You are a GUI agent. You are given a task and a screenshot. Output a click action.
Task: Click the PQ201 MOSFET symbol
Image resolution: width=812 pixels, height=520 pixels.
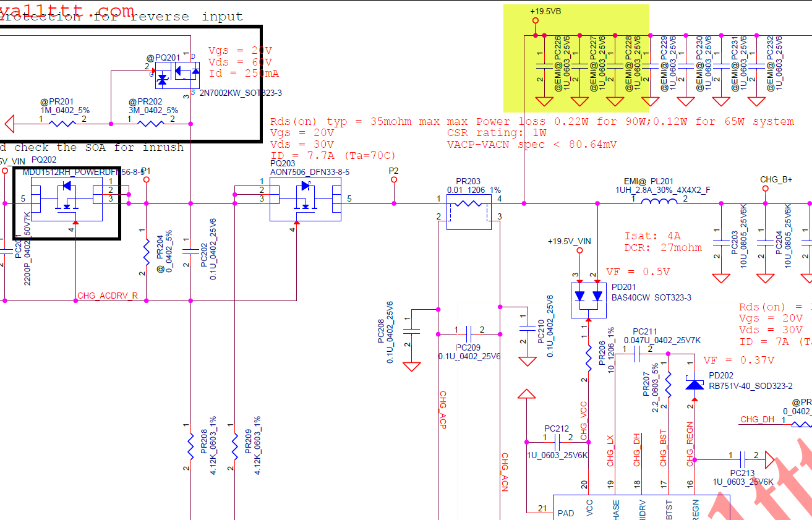click(178, 76)
